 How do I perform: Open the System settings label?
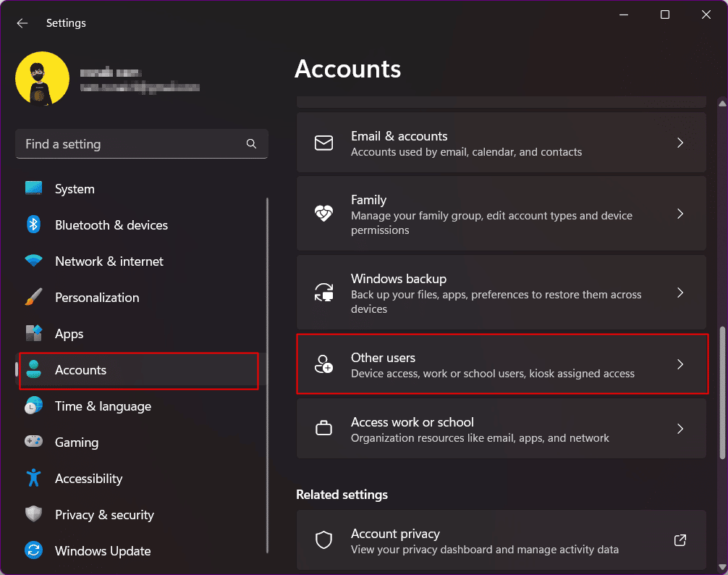[75, 189]
